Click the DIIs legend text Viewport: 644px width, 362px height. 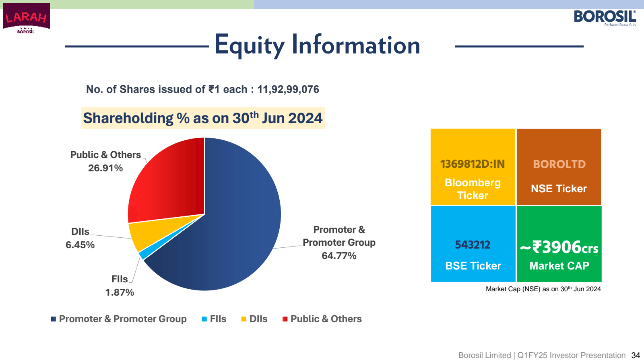[258, 319]
